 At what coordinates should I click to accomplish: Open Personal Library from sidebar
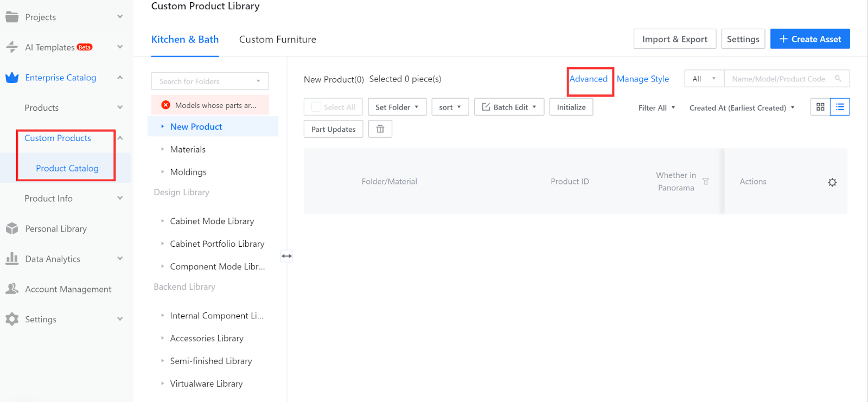pos(56,229)
